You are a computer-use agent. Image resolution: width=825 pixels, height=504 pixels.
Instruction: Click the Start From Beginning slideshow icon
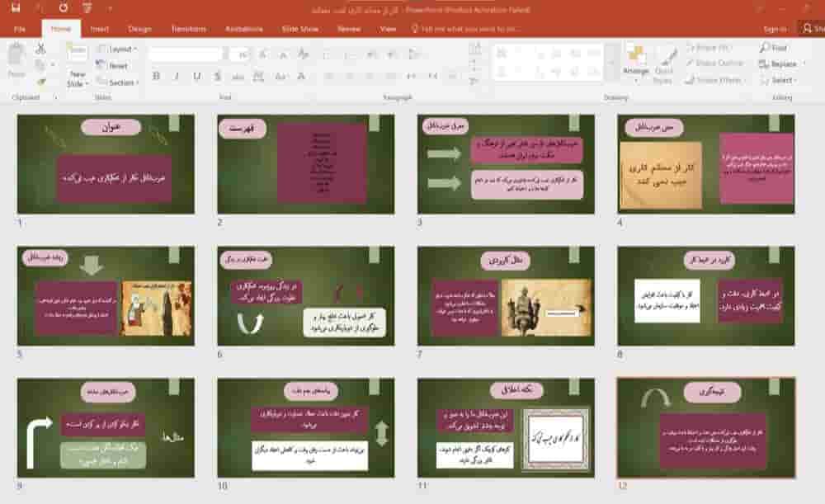click(87, 8)
